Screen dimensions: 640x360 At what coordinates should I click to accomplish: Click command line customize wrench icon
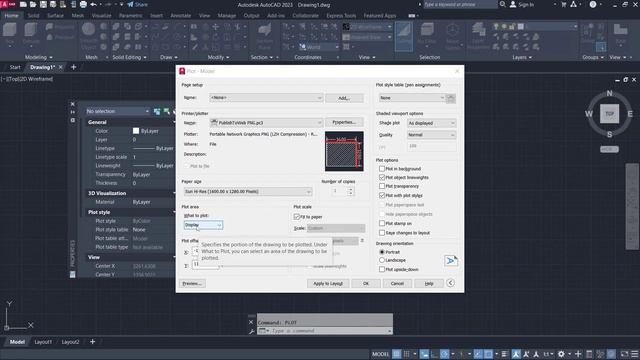pyautogui.click(x=251, y=331)
